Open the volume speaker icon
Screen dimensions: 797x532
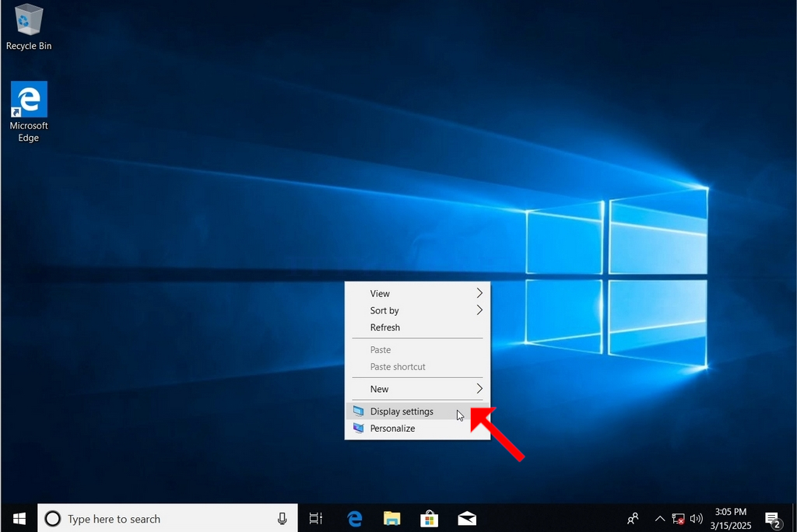coord(696,519)
